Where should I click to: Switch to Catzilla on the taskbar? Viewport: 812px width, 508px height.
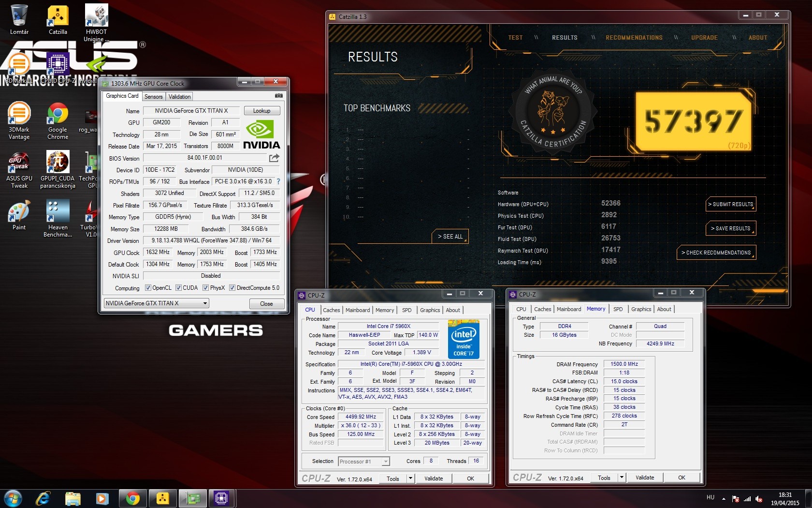(x=163, y=498)
